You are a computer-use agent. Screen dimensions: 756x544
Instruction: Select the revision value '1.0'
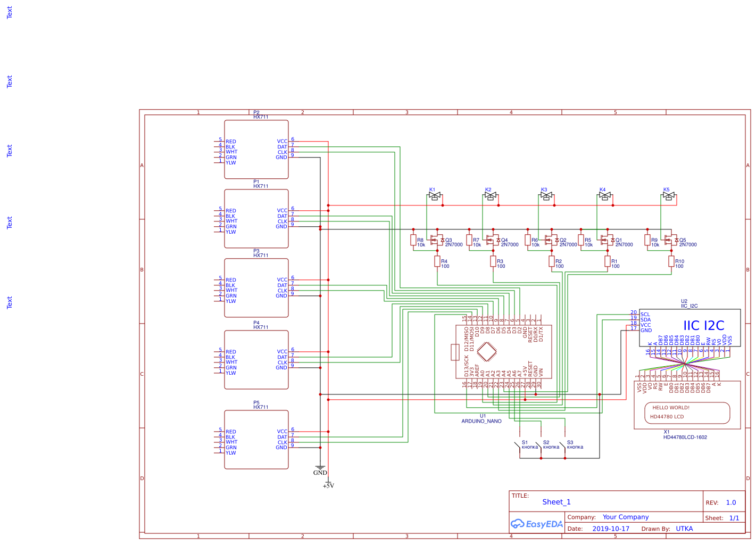[x=731, y=502]
